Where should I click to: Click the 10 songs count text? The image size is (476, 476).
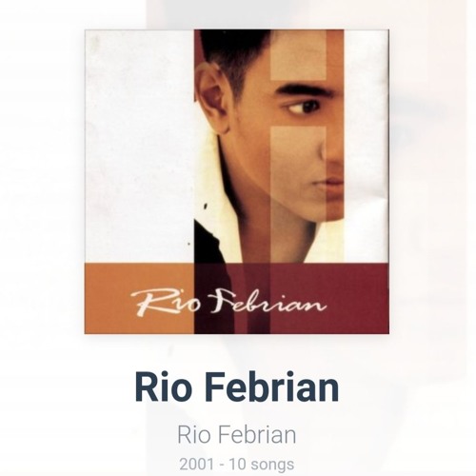[x=262, y=465]
